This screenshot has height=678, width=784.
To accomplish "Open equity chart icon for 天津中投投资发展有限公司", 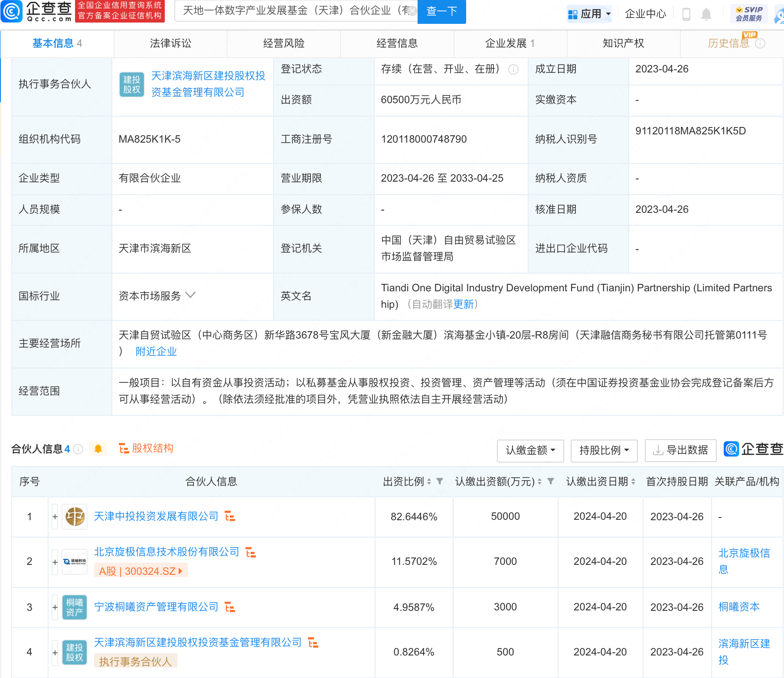I will click(x=230, y=516).
